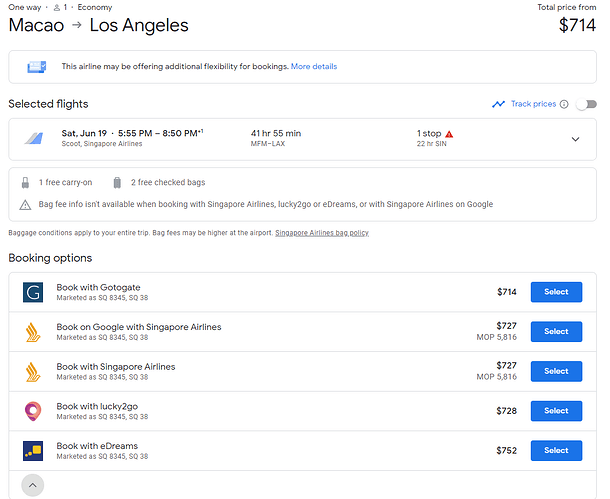Select the lucky2go $728 booking option
Image resolution: width=610 pixels, height=499 pixels.
(x=556, y=411)
